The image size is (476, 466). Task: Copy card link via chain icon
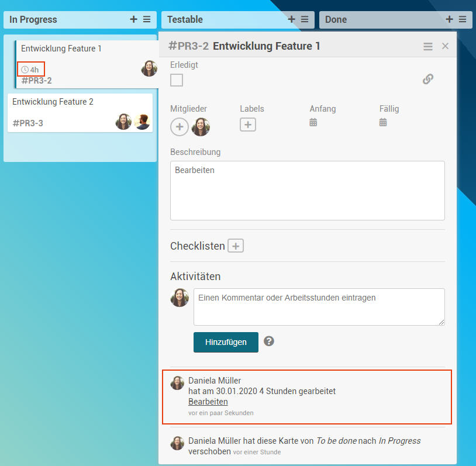coord(428,80)
